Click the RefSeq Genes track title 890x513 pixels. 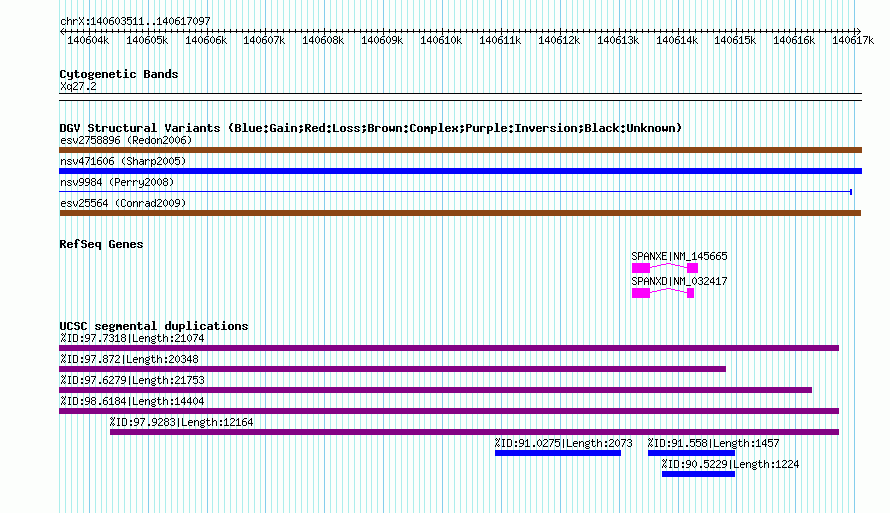tap(101, 244)
